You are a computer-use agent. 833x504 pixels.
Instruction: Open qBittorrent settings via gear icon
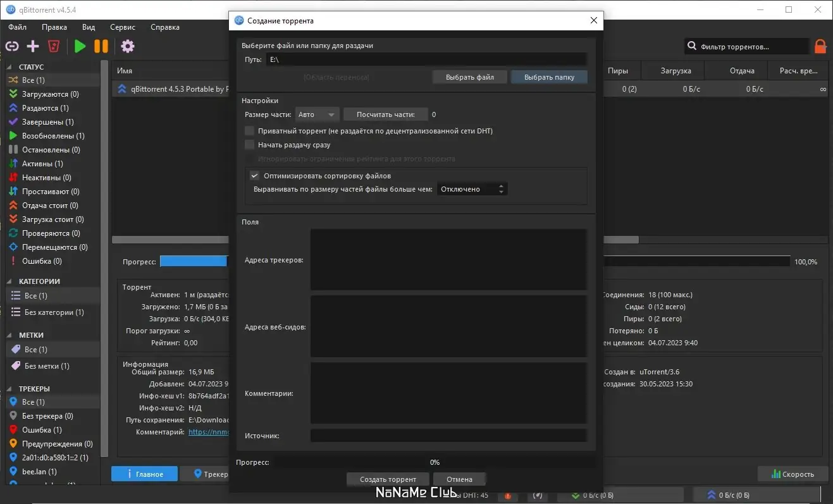[127, 46]
